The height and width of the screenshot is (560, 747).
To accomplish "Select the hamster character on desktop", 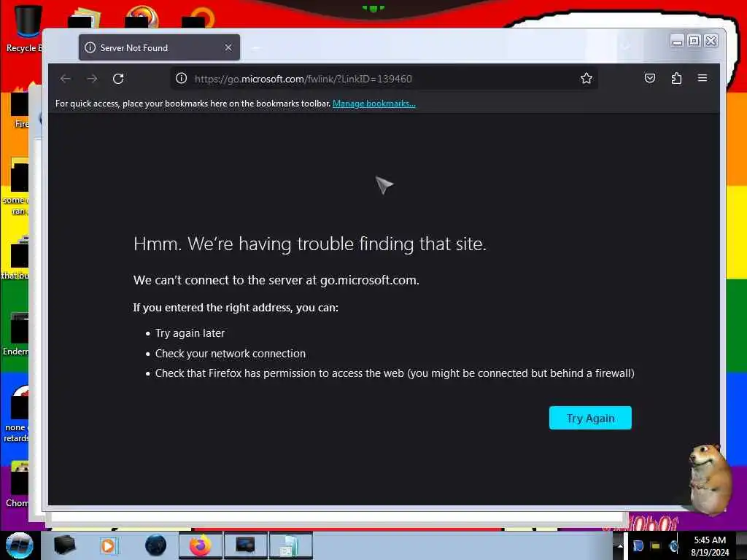I will (710, 478).
